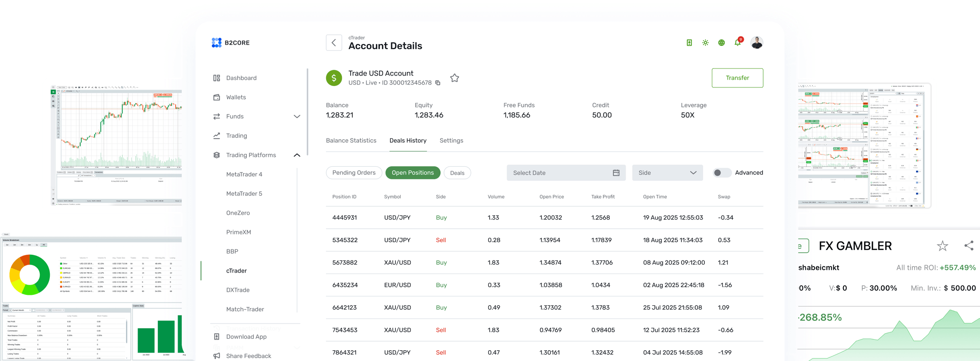Open PrimeXM platform
The height and width of the screenshot is (361, 980).
click(238, 232)
